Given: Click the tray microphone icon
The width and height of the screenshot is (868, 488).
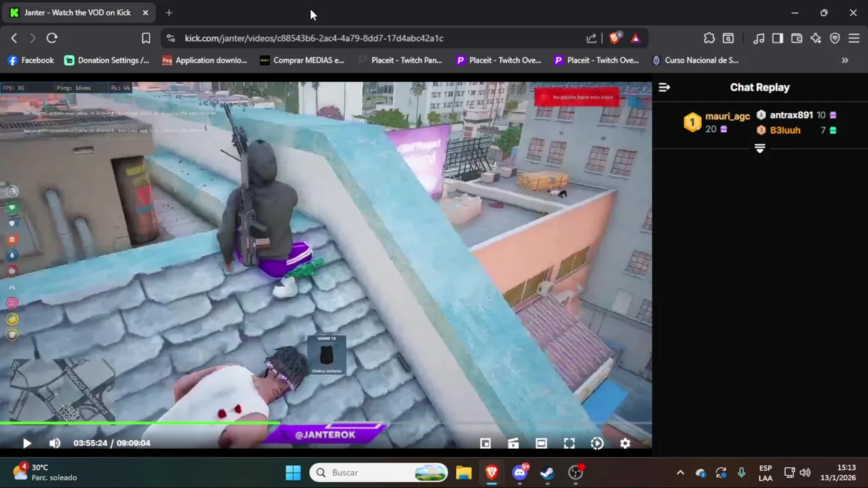Looking at the screenshot, I should click(x=741, y=472).
